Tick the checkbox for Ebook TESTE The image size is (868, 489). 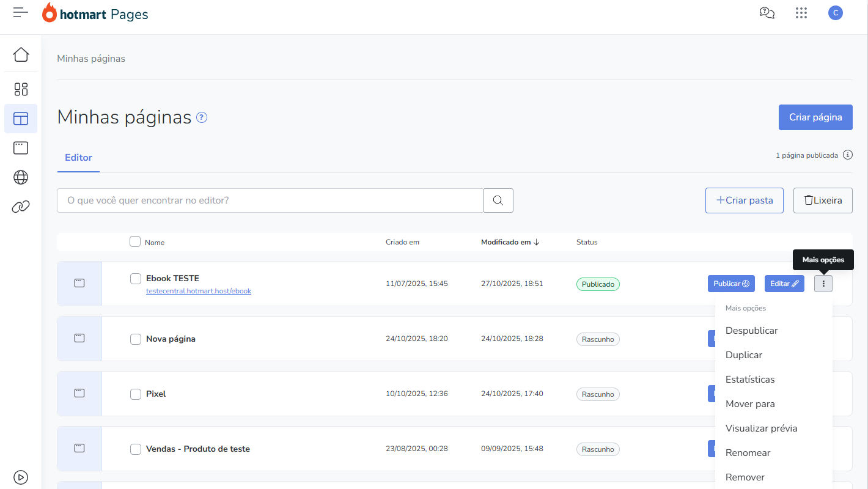point(136,279)
